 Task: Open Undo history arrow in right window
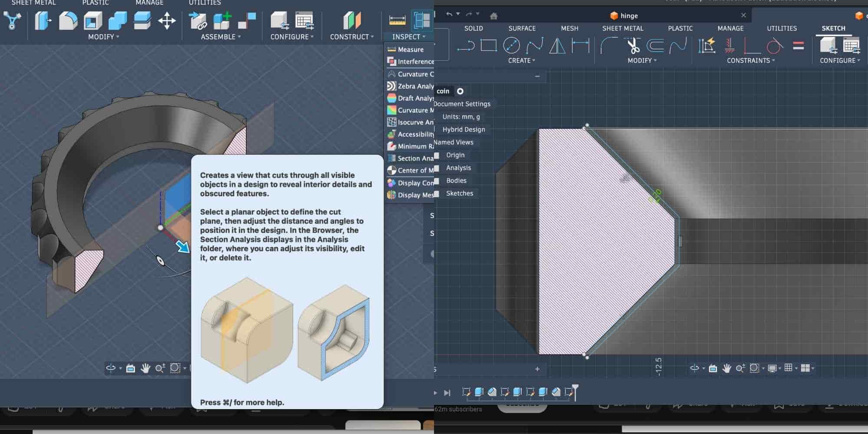[x=458, y=14]
